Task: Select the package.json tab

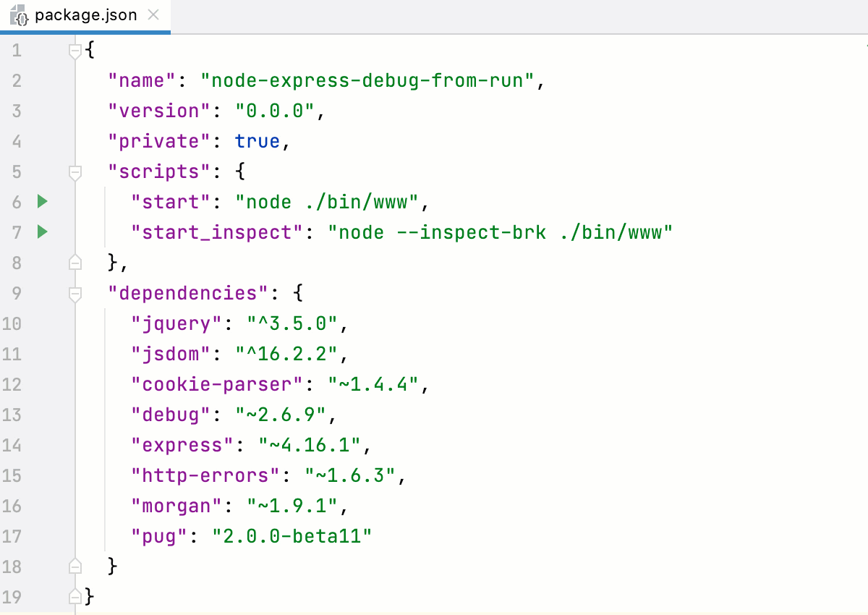Action: coord(87,14)
